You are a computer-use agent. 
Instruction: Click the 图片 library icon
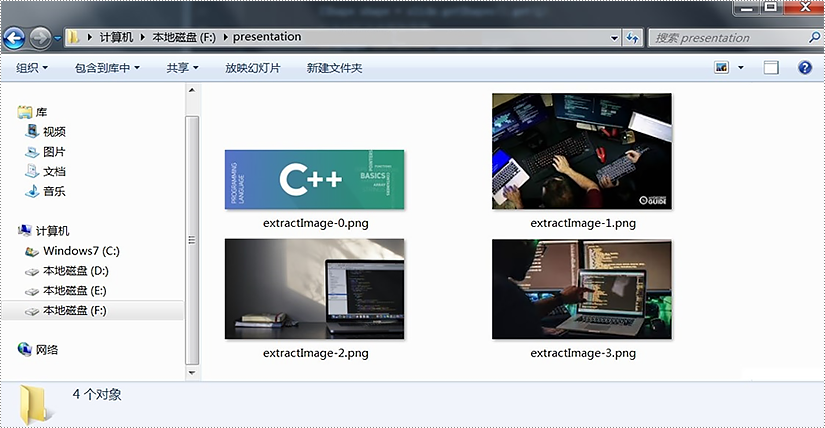pyautogui.click(x=32, y=152)
